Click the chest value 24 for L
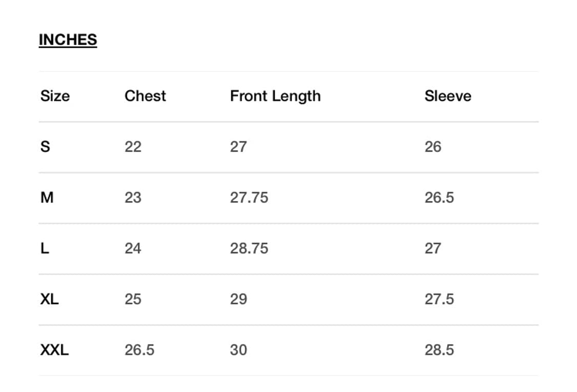 [x=133, y=248]
